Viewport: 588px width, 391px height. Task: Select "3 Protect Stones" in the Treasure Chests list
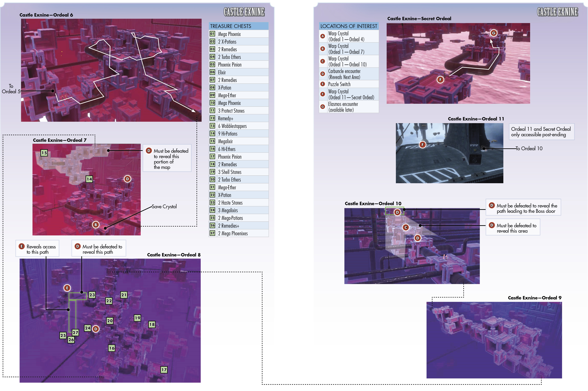click(x=239, y=111)
